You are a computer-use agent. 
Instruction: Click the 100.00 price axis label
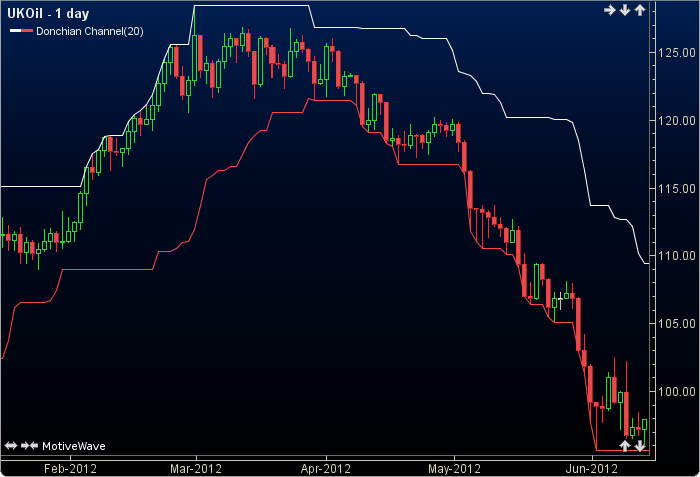(677, 391)
